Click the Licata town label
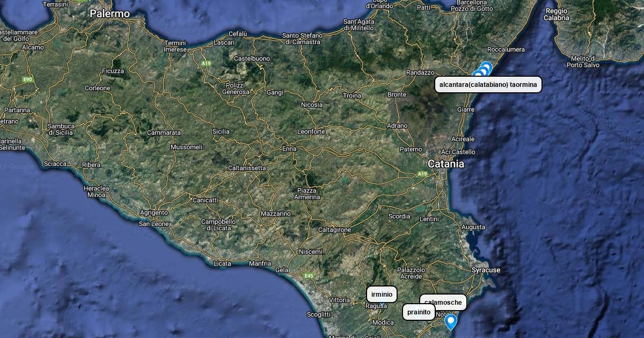 pos(222,263)
